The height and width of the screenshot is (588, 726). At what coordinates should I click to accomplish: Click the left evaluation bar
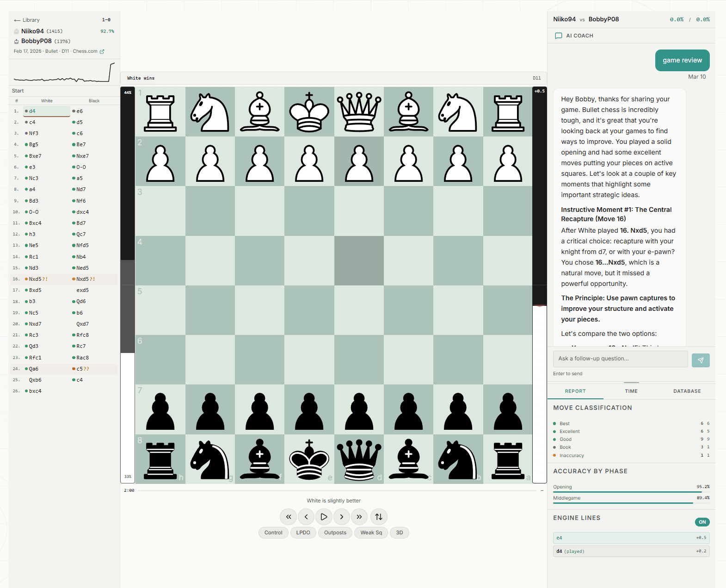[x=128, y=285]
